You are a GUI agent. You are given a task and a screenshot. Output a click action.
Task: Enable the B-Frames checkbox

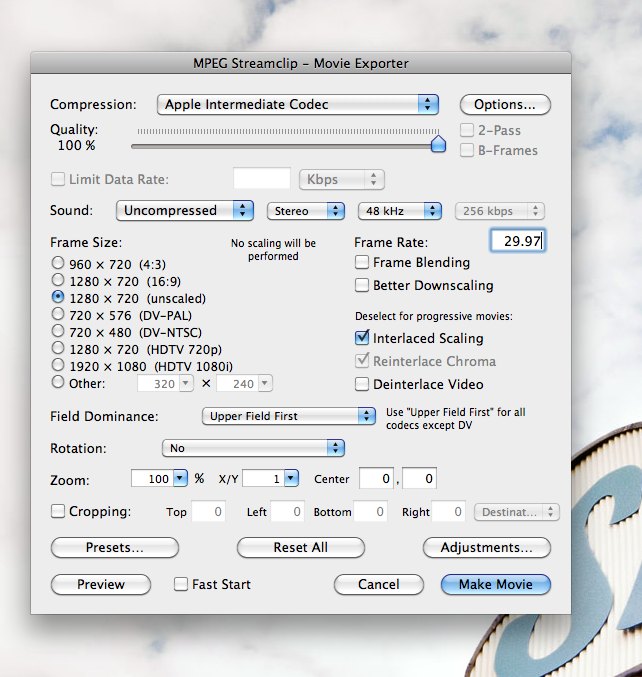coord(467,150)
